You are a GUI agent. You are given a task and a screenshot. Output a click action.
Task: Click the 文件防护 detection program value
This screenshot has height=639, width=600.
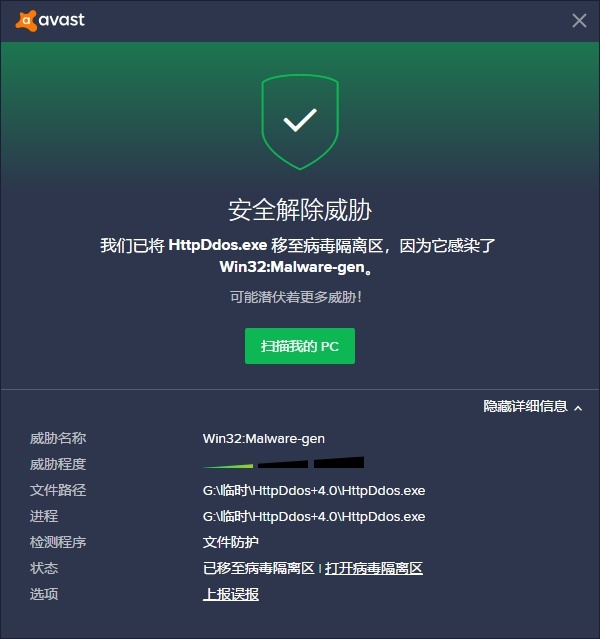pyautogui.click(x=231, y=542)
